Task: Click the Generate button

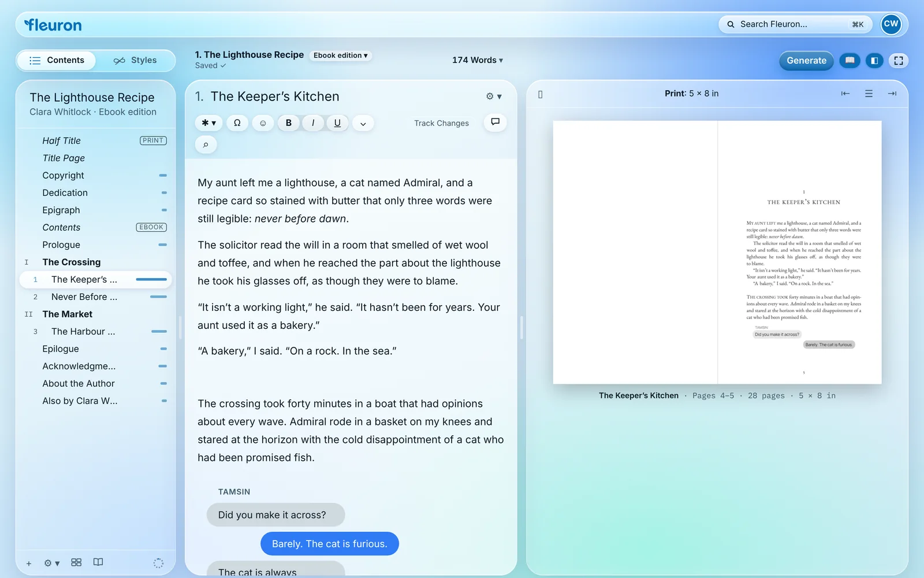Action: click(806, 60)
